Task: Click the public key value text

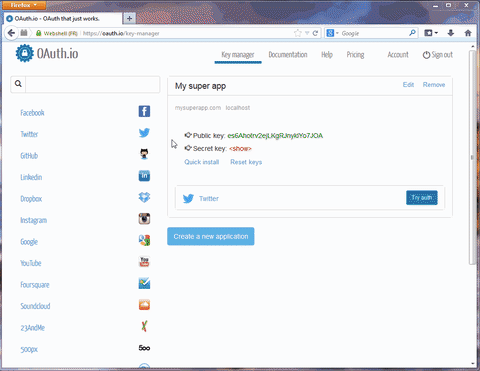Action: click(x=275, y=136)
